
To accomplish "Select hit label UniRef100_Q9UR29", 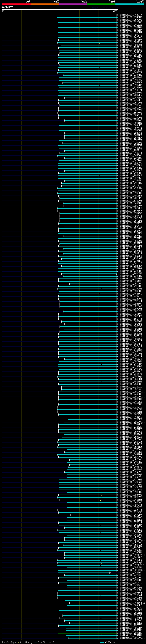I will click(x=131, y=369).
